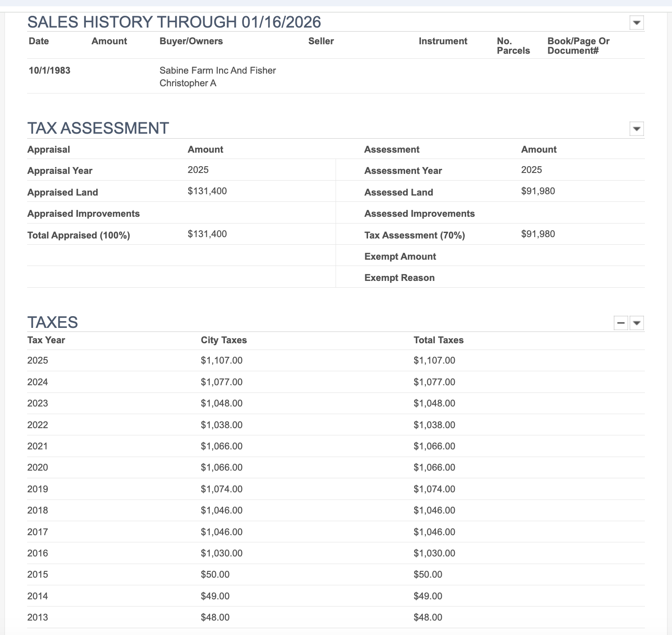Image resolution: width=672 pixels, height=635 pixels.
Task: Click the TAXES heading
Action: tap(53, 322)
